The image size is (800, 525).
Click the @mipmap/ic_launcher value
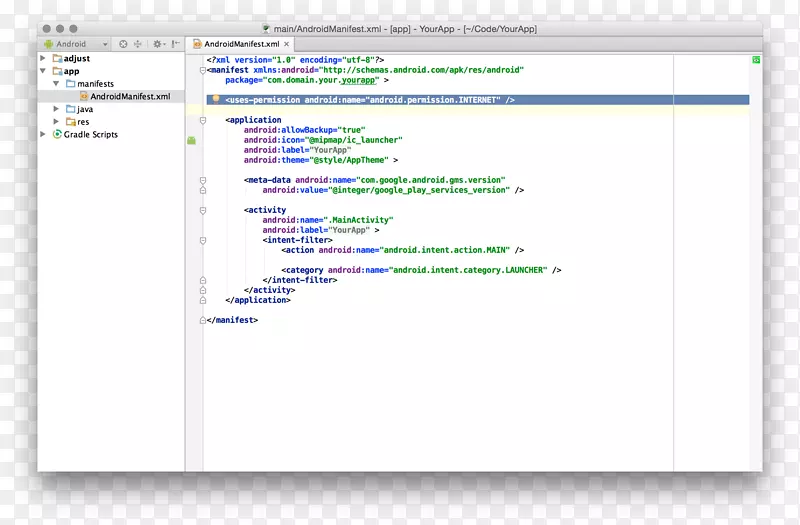click(356, 140)
